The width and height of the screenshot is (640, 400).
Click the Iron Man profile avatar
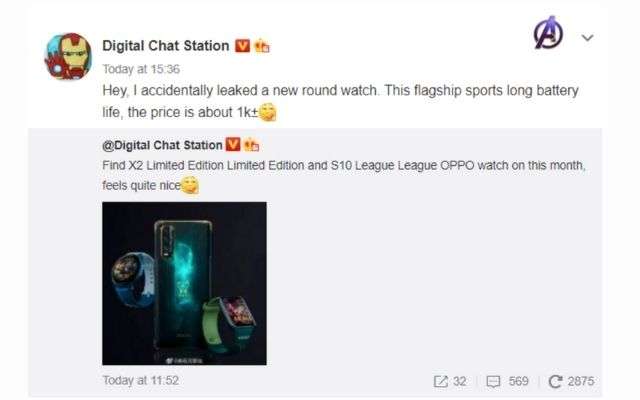68,56
